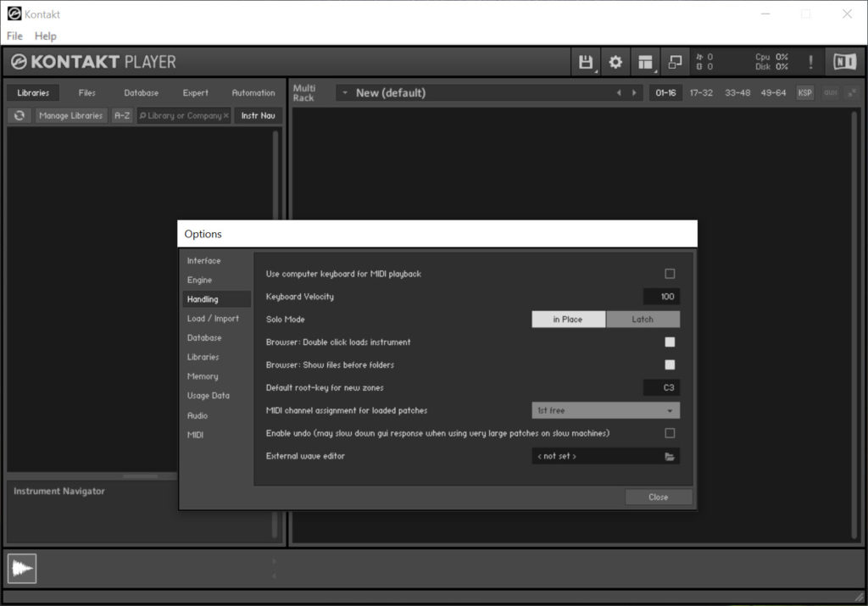Clear the library search with the x icon
The image size is (868, 606).
[225, 115]
